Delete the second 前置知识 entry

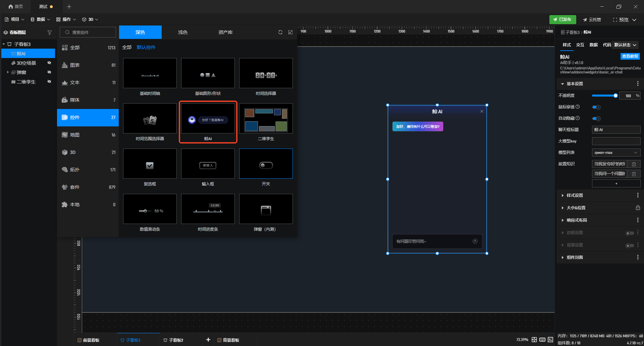click(634, 174)
